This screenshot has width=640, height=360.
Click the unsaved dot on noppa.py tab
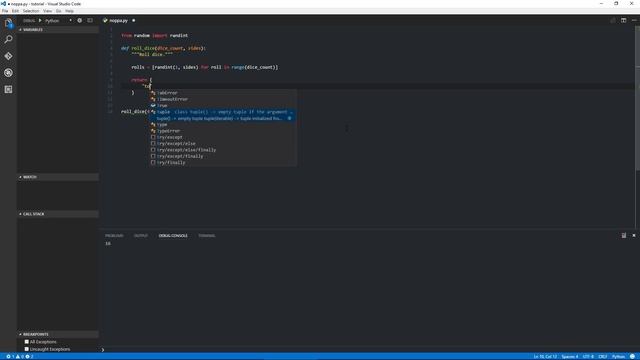pyautogui.click(x=133, y=20)
